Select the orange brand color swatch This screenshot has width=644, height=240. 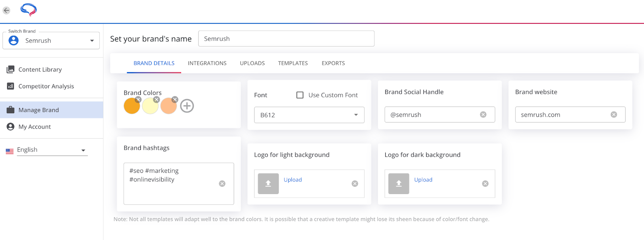[x=131, y=106]
